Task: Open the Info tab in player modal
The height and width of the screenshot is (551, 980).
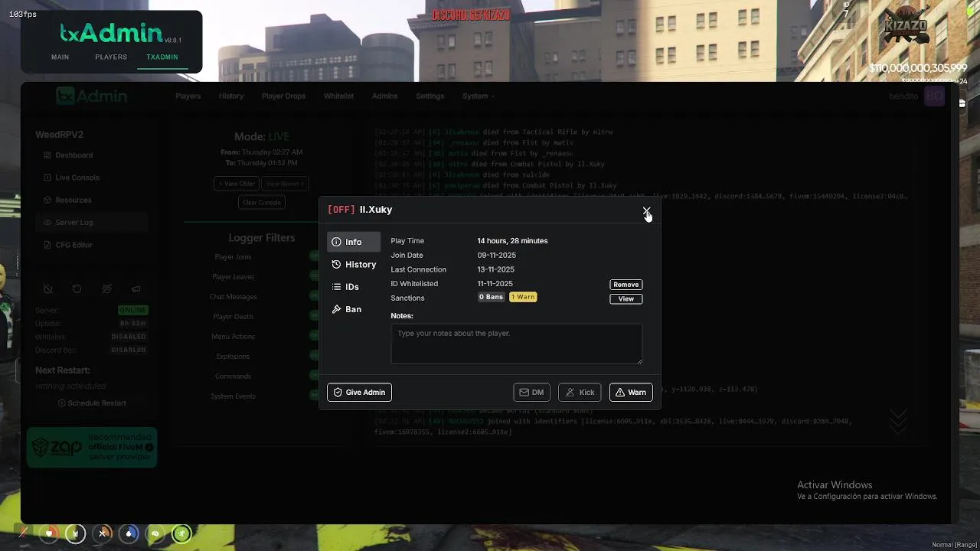Action: click(x=354, y=242)
